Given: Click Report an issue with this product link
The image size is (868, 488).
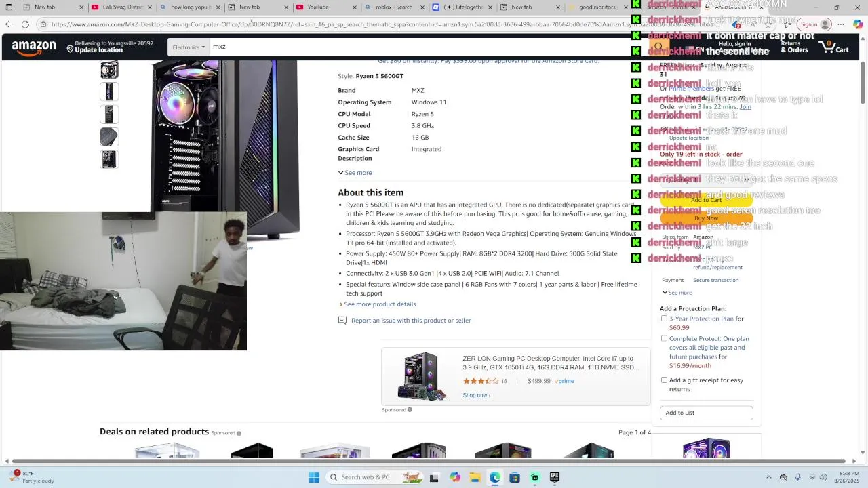Looking at the screenshot, I should pos(411,321).
